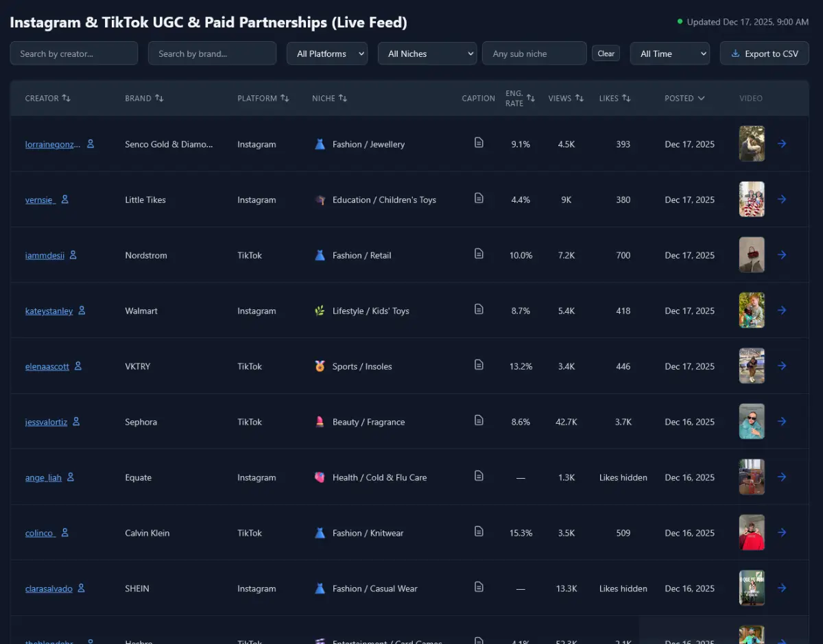Screen dimensions: 823x644
Task: Export the feed to CSV
Action: tap(764, 53)
